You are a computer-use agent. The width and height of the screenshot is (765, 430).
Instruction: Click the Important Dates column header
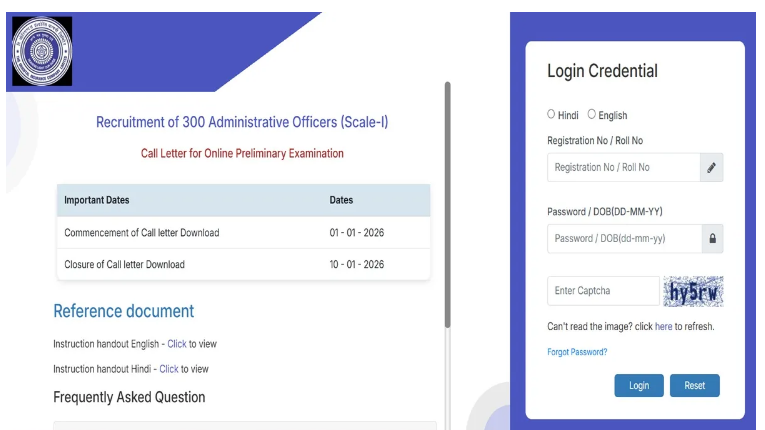(x=97, y=200)
